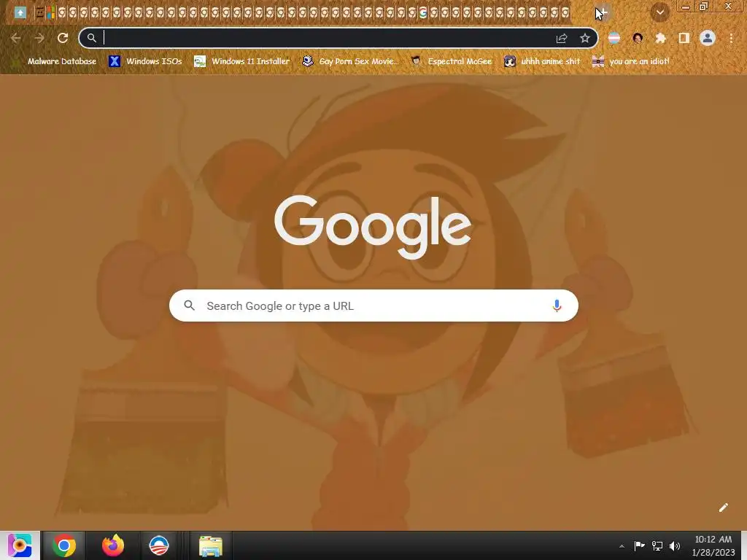Bookmark this tab with the star icon
The height and width of the screenshot is (560, 747).
(x=585, y=38)
